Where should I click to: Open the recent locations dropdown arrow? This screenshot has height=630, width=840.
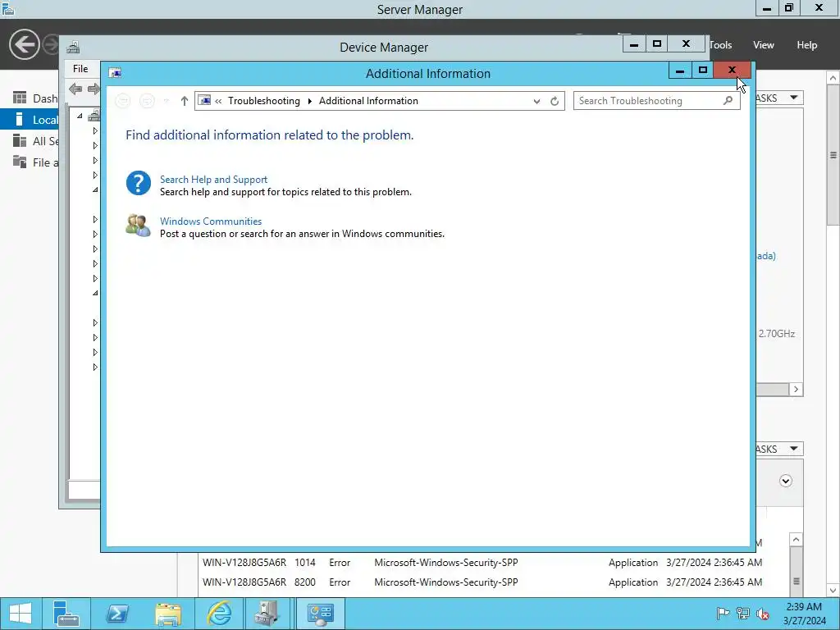pos(166,101)
